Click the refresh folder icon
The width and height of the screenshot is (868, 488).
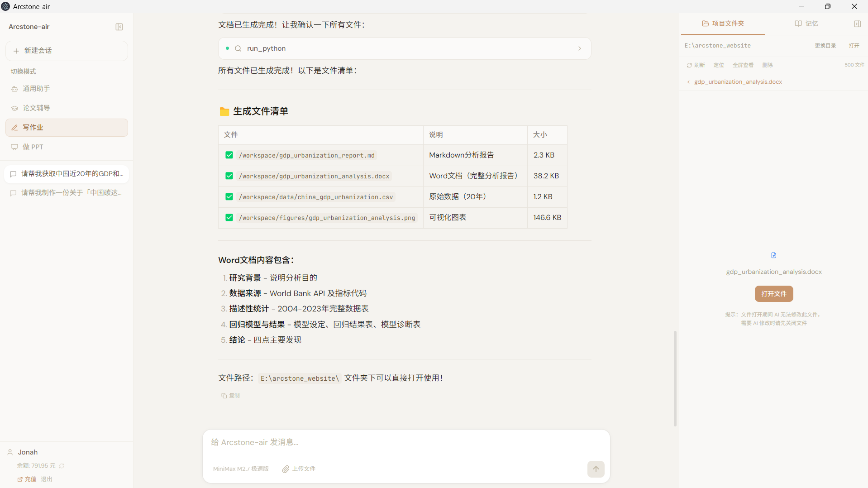[x=689, y=65]
